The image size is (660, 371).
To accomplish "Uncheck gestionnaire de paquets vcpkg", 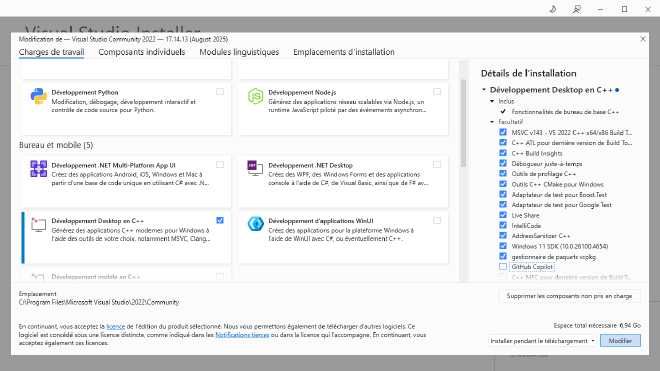I will click(503, 256).
